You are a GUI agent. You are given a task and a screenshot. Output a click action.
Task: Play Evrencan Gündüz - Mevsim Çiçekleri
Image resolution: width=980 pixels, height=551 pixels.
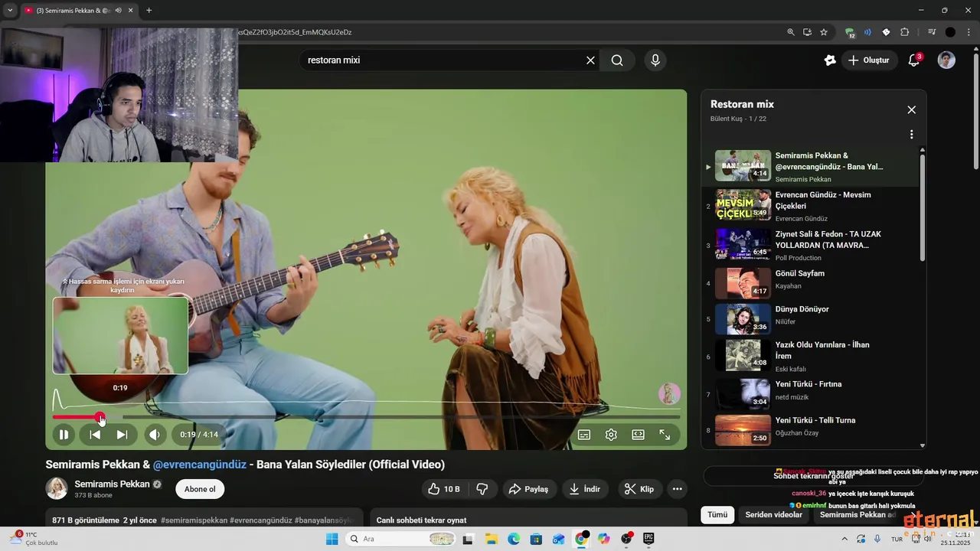[812, 205]
